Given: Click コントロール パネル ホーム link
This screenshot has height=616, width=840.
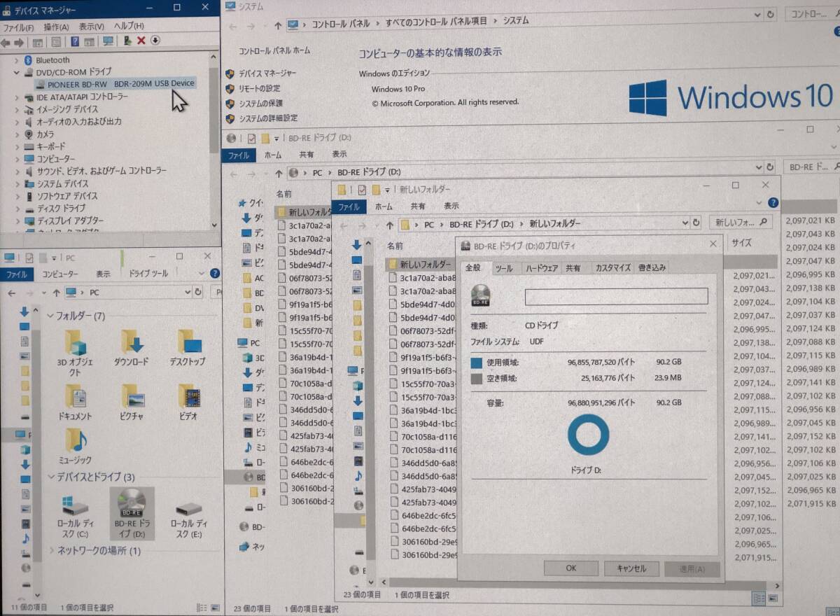Looking at the screenshot, I should tap(274, 50).
